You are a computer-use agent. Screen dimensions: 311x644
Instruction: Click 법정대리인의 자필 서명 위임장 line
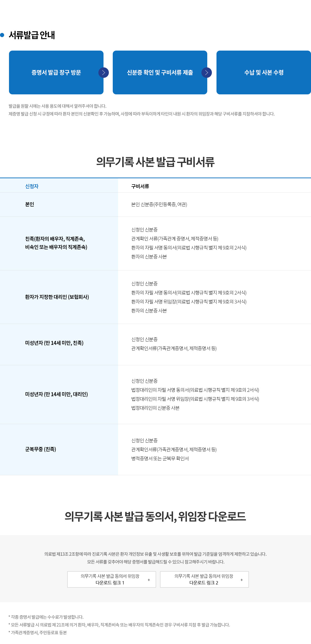[195, 399]
